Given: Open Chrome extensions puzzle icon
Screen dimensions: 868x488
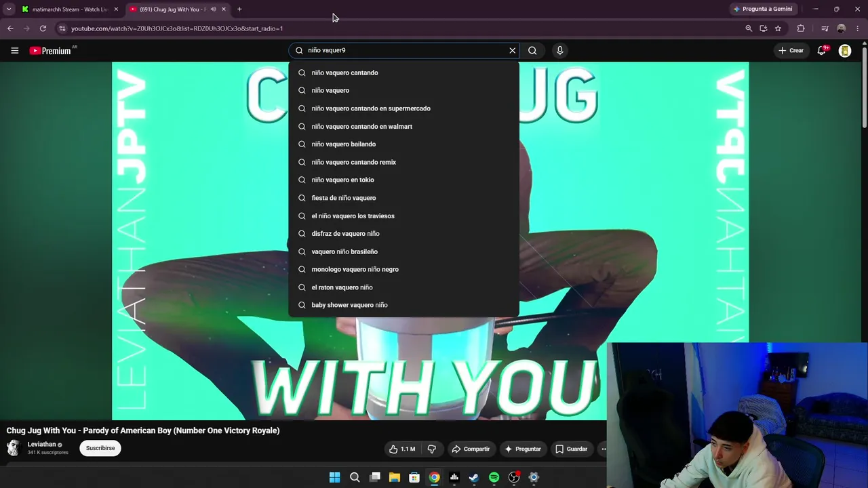Looking at the screenshot, I should coord(801,28).
